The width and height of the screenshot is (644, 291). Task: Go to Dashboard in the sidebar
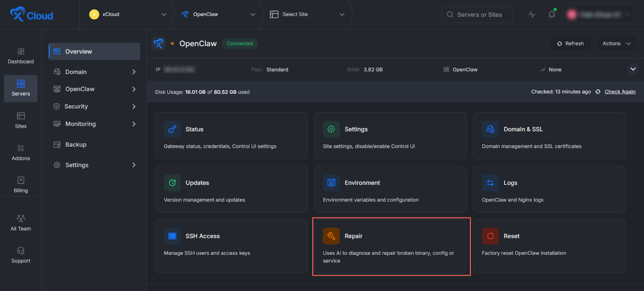click(x=21, y=56)
